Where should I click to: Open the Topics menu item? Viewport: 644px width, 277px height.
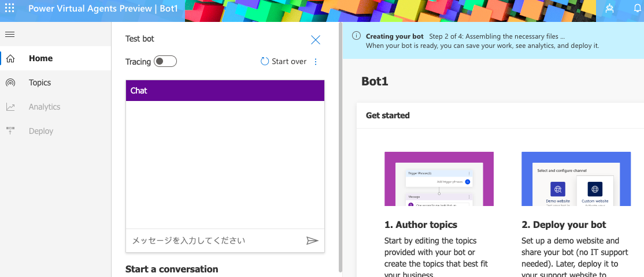(x=55, y=83)
